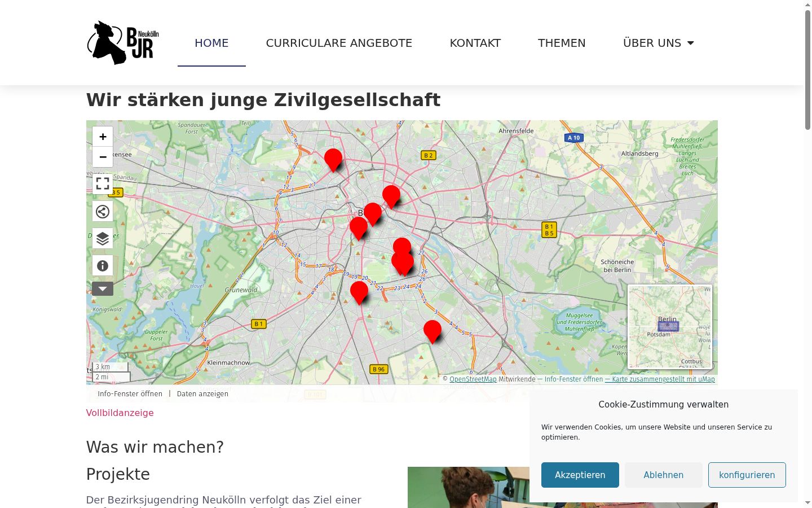Click the project photo thumbnail
The width and height of the screenshot is (812, 508).
click(469, 487)
